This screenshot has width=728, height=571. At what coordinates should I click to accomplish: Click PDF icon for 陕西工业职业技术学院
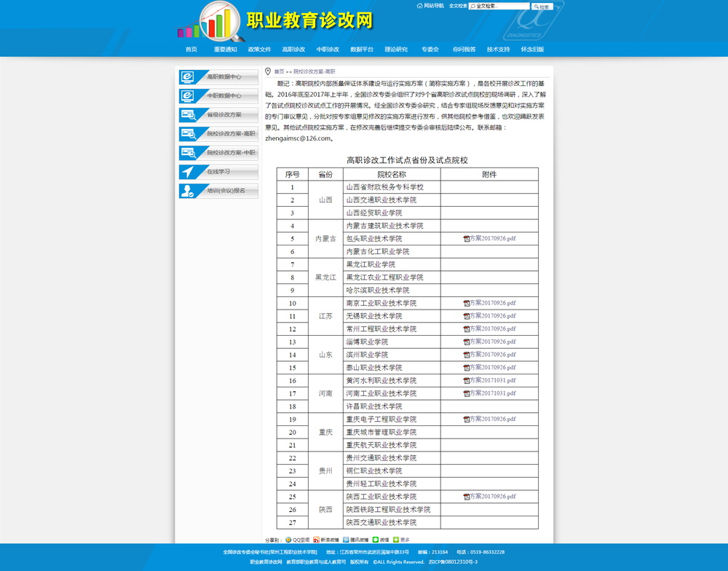click(467, 497)
